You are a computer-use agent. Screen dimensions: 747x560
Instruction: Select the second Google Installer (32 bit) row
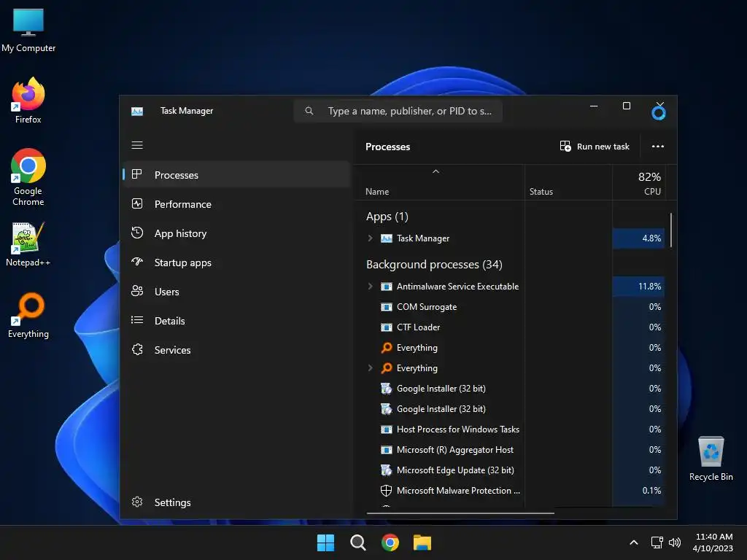(x=515, y=409)
